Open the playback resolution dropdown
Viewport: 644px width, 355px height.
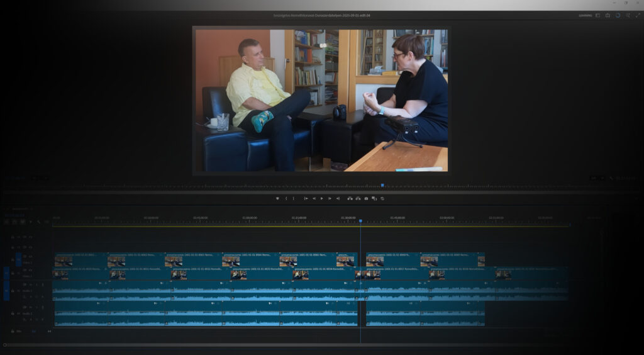point(595,178)
